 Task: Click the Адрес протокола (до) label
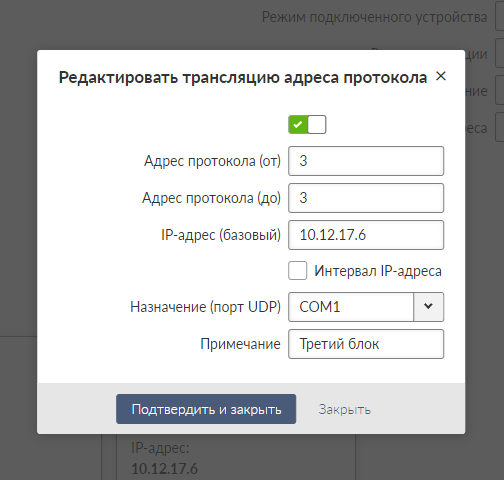211,198
